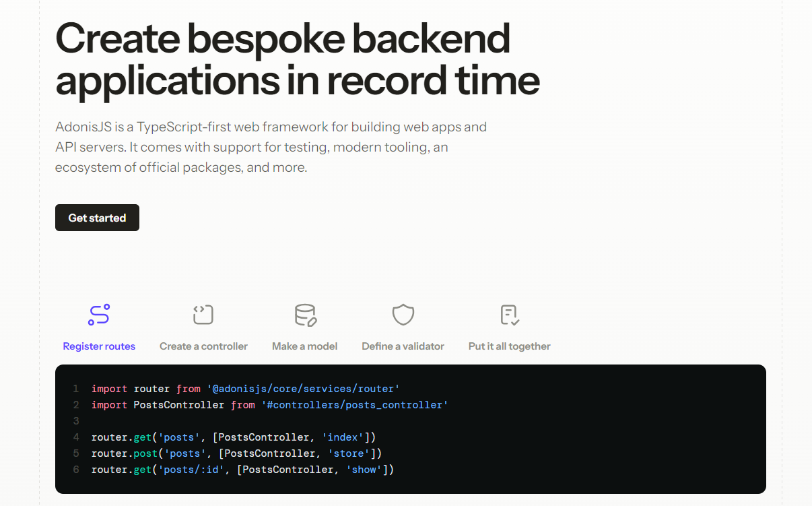Click line number 3 in the code block
Image resolution: width=812 pixels, height=506 pixels.
pyautogui.click(x=76, y=421)
